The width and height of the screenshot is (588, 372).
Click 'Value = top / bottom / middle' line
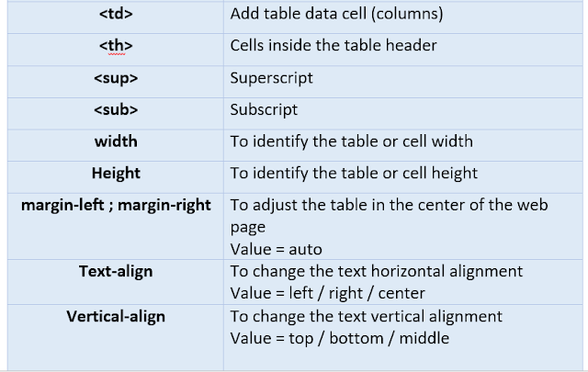[339, 339]
